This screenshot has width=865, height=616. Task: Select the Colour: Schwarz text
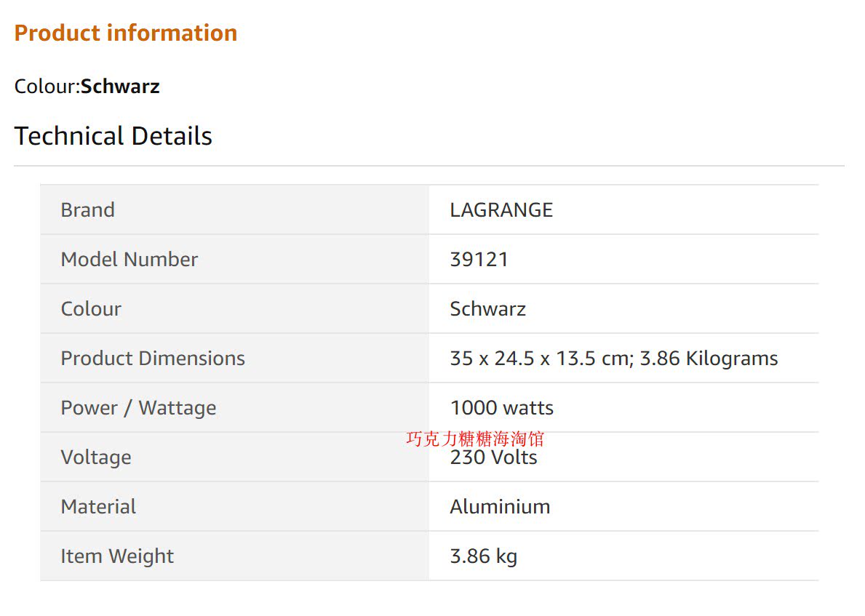[87, 87]
